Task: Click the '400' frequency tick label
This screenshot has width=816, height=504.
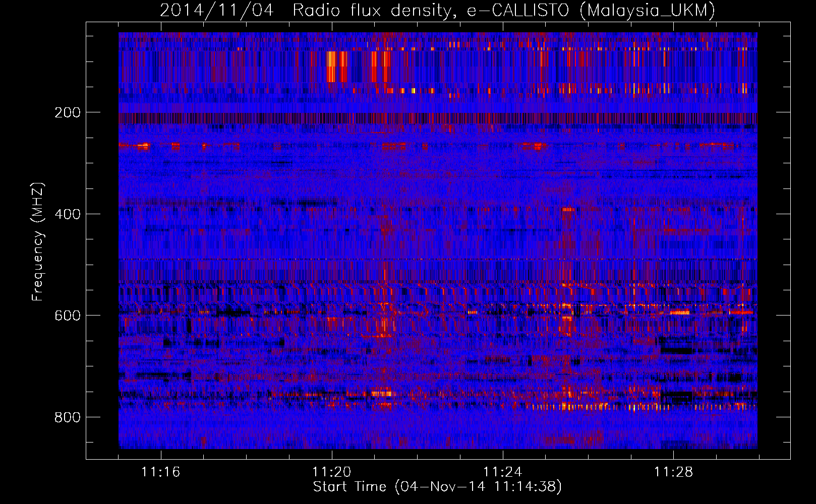Action: (68, 214)
